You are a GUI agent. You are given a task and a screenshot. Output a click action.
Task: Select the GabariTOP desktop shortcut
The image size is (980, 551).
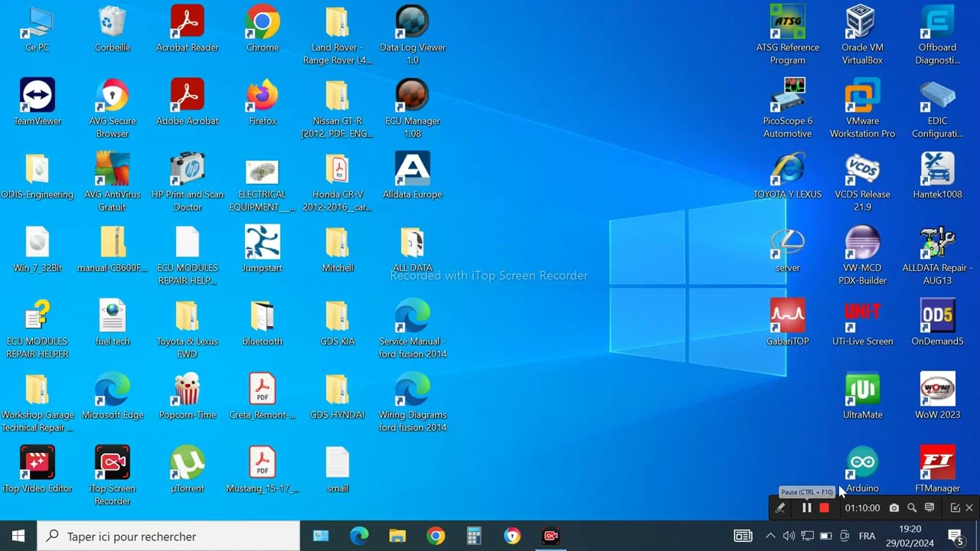[x=788, y=323]
